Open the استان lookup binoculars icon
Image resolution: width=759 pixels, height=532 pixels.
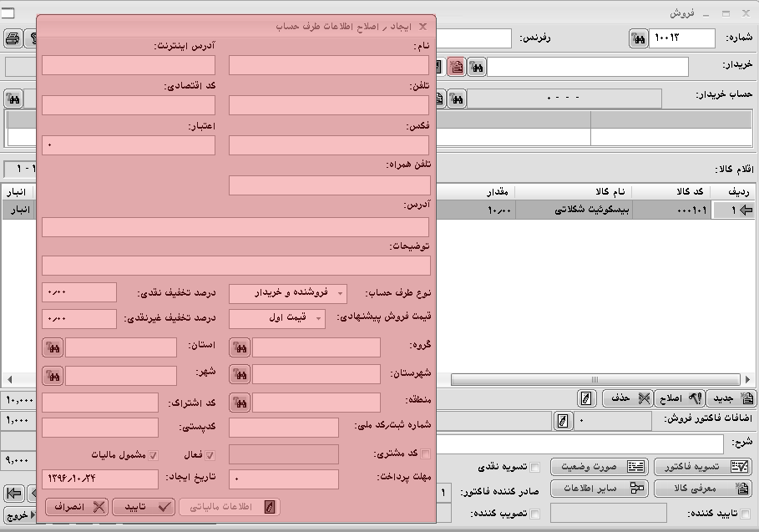coord(53,347)
